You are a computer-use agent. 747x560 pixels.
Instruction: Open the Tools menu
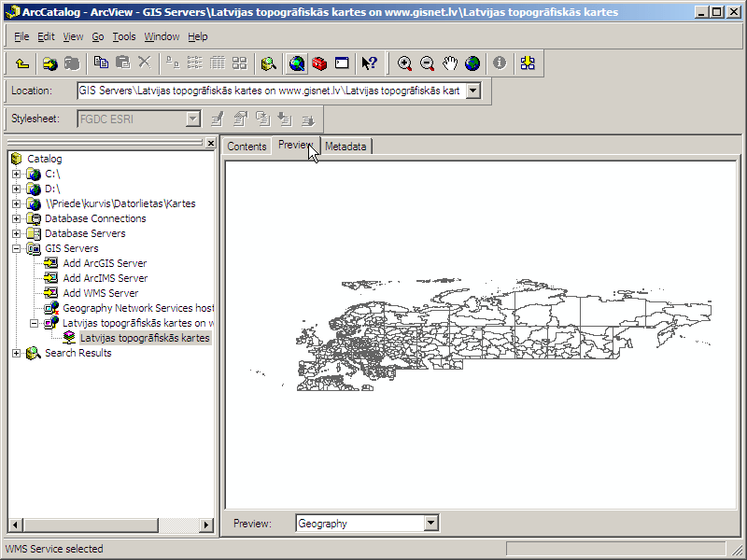click(124, 36)
